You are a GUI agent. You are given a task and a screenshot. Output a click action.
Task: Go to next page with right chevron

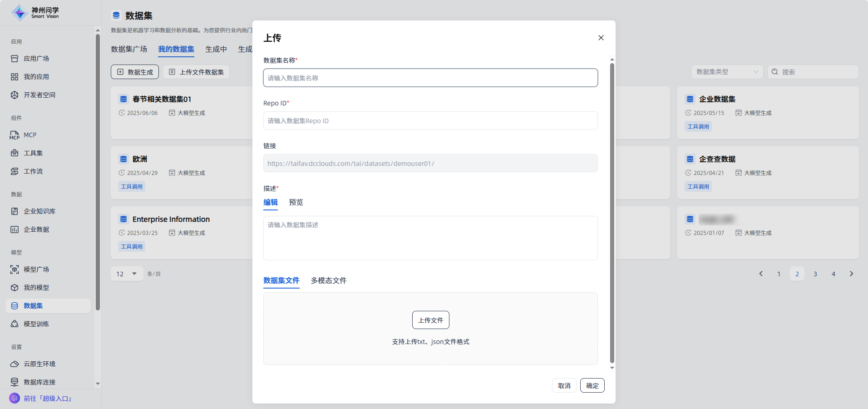[x=851, y=274]
